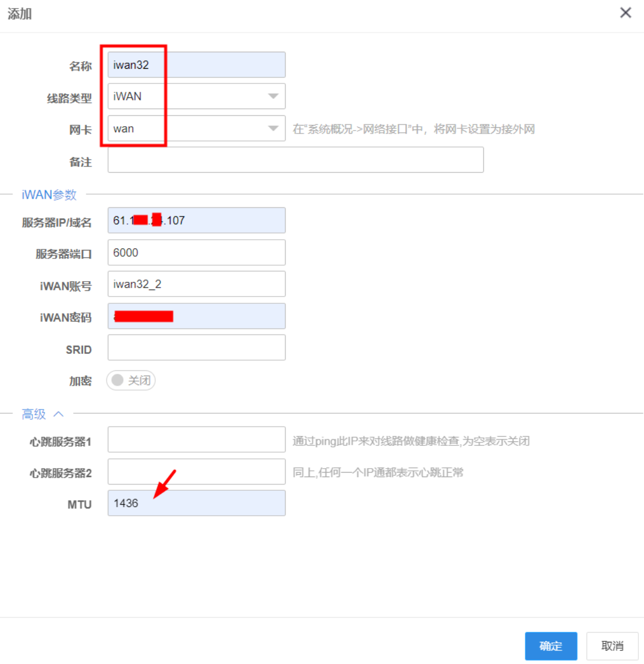
Task: Confirm with the 确定 button
Action: point(551,646)
